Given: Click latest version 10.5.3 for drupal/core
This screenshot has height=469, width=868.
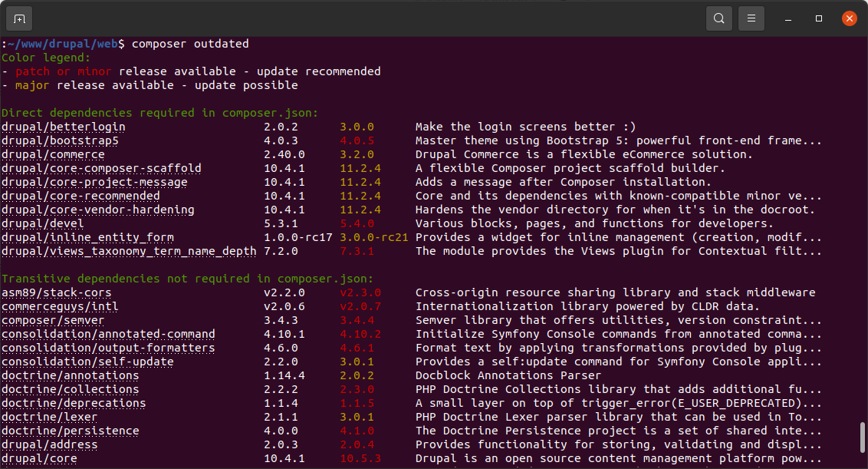Looking at the screenshot, I should [360, 458].
